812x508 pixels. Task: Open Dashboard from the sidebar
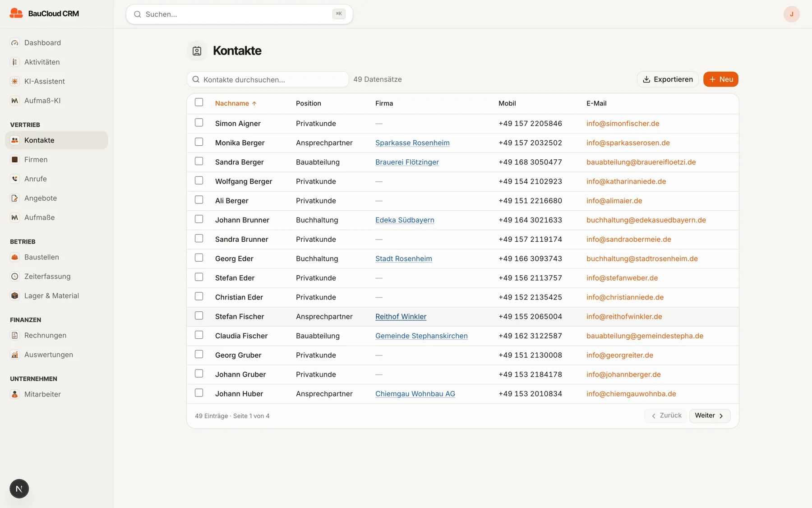pos(56,43)
